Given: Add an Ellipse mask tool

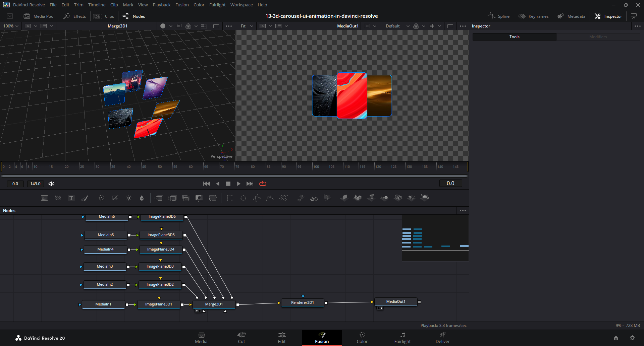Looking at the screenshot, I should tap(243, 198).
